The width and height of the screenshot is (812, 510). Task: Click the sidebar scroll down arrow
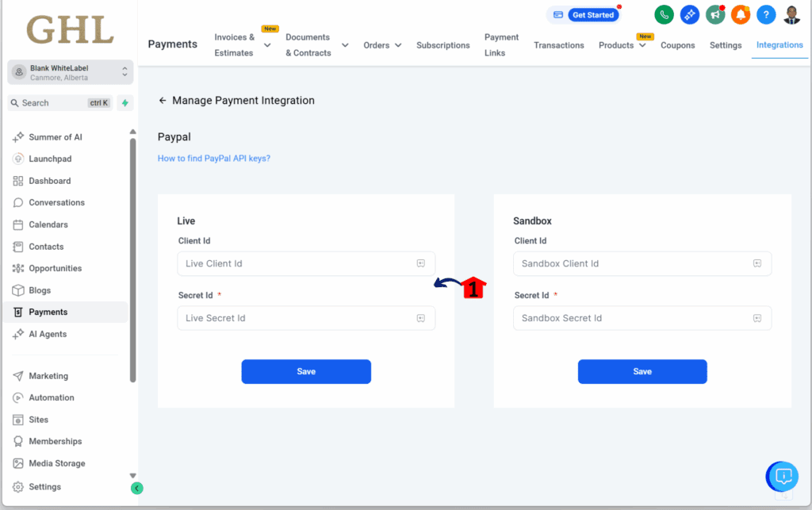[x=132, y=475]
